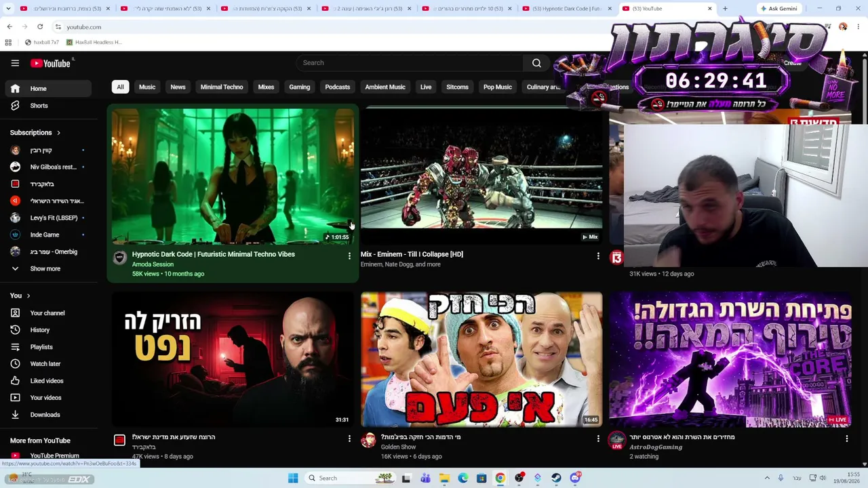The image size is (868, 488).
Task: Open Your videos
Action: [47, 398]
